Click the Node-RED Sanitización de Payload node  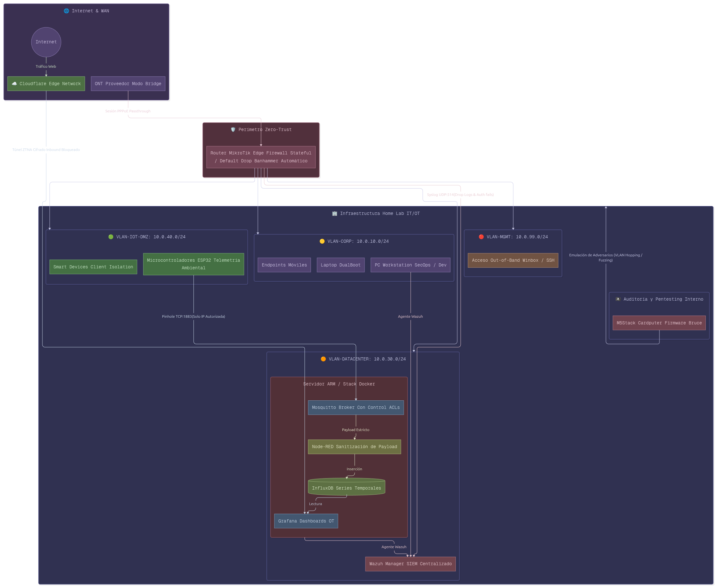(355, 447)
